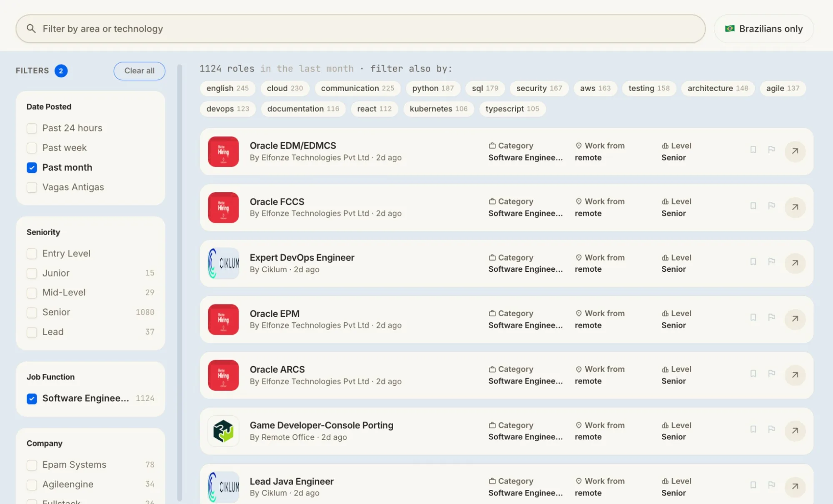Filter by the communication tag

357,88
